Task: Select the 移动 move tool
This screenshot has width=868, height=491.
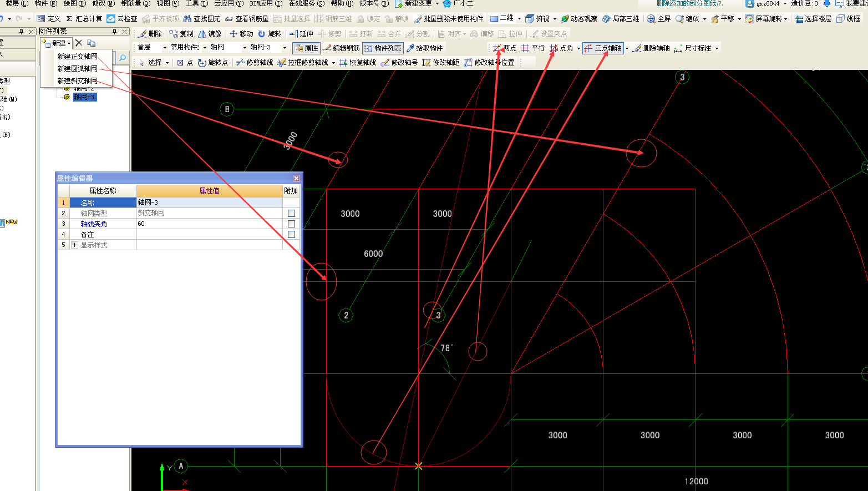Action: 241,34
